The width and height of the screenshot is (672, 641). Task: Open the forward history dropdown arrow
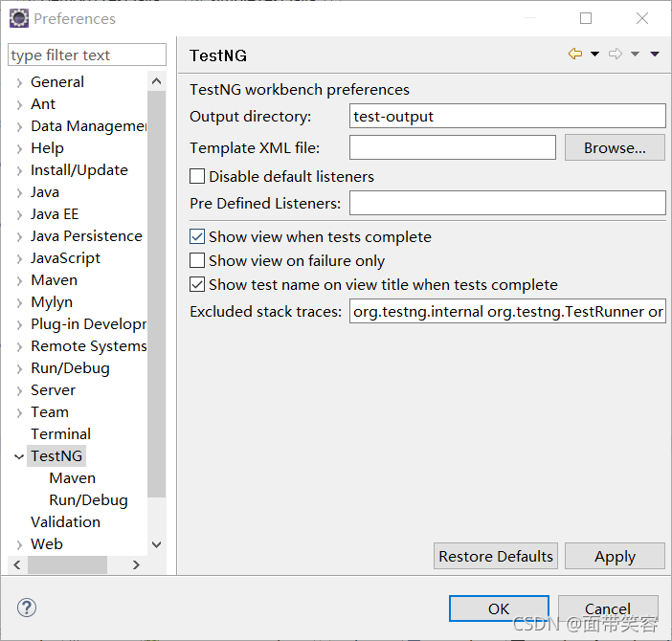(x=635, y=54)
